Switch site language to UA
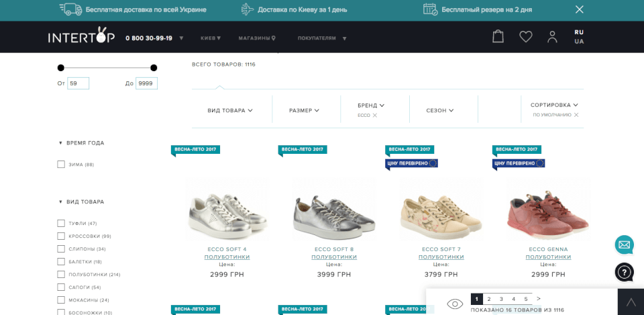644x315 pixels. [579, 42]
